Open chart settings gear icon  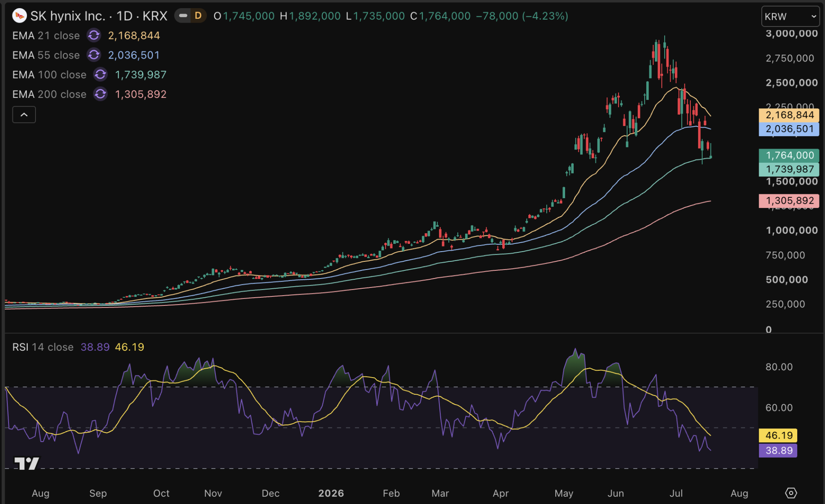click(x=791, y=493)
